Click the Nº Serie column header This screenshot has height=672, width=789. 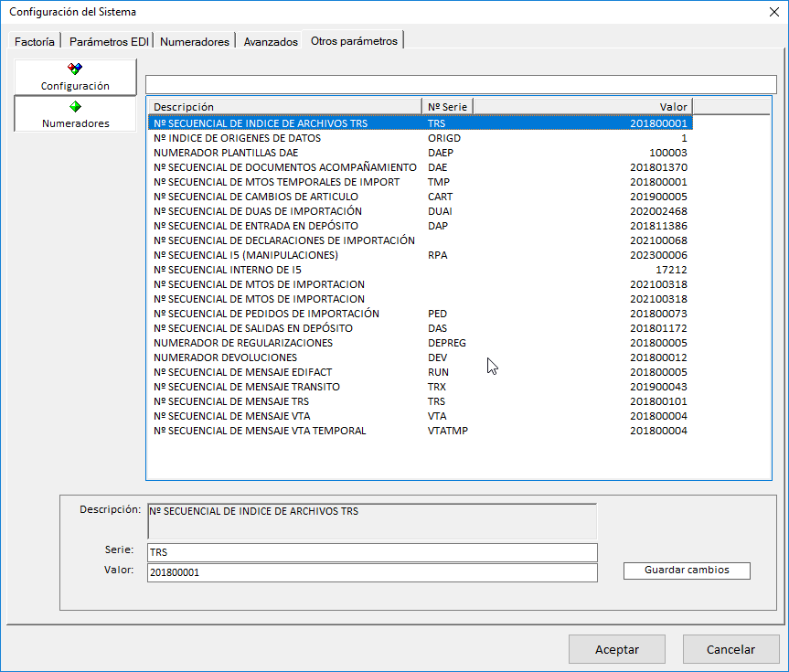(x=447, y=106)
